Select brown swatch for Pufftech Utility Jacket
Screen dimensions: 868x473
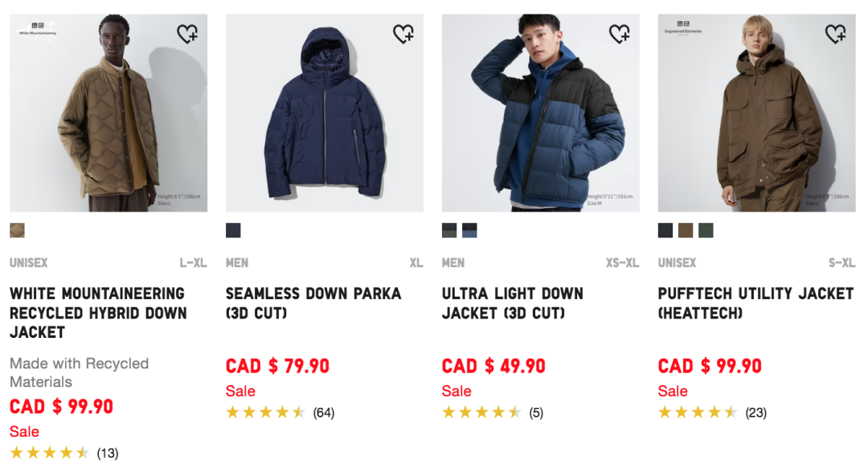[x=686, y=230]
